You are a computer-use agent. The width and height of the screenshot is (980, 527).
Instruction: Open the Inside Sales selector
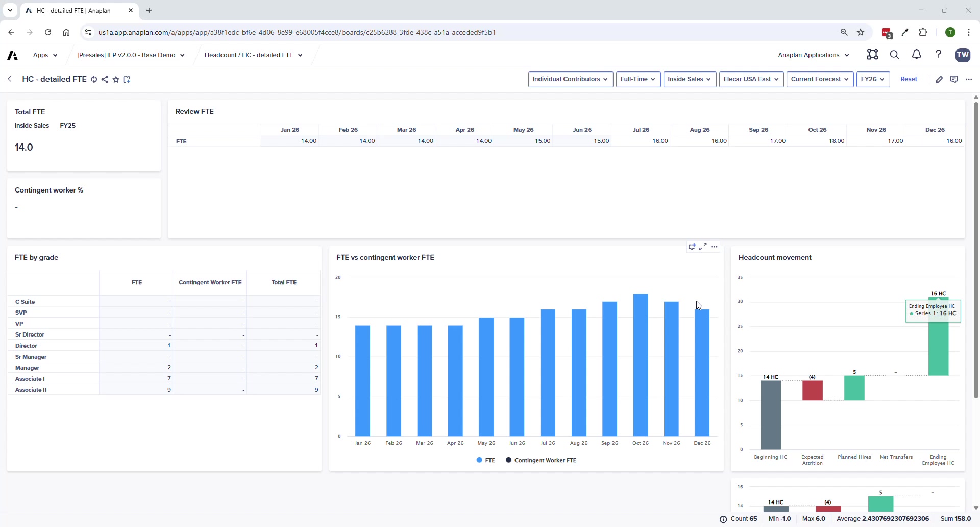click(690, 79)
